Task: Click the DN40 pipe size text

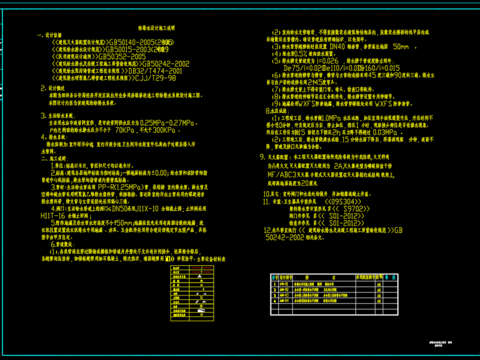Action: pyautogui.click(x=337, y=47)
